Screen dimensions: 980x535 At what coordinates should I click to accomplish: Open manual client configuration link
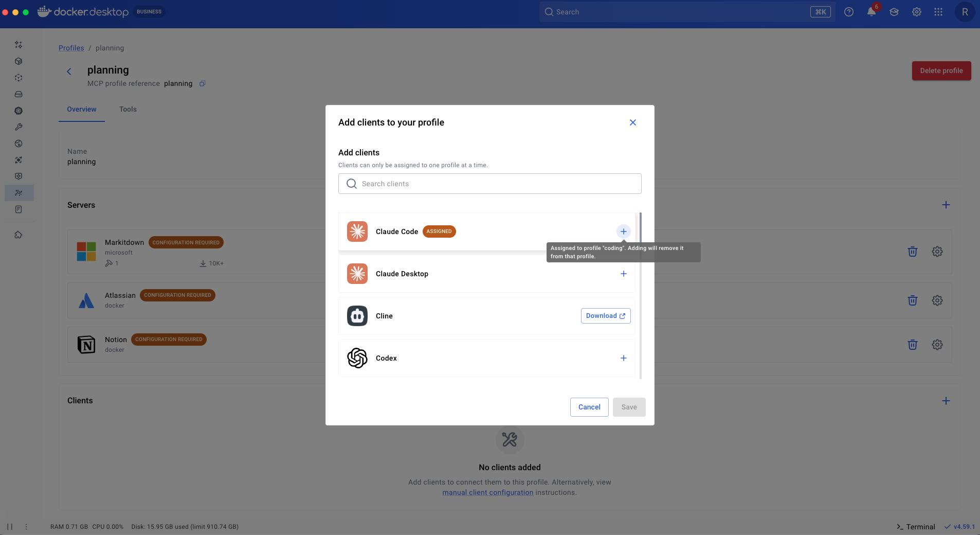point(488,492)
